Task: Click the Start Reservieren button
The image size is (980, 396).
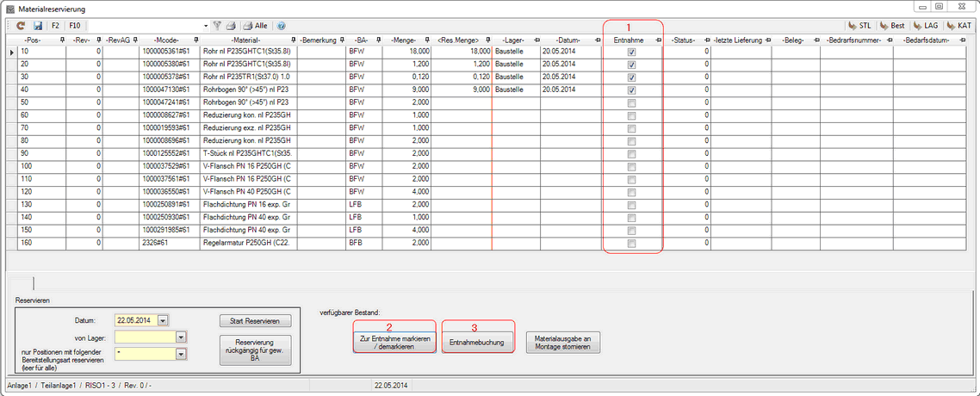Action: click(x=255, y=321)
